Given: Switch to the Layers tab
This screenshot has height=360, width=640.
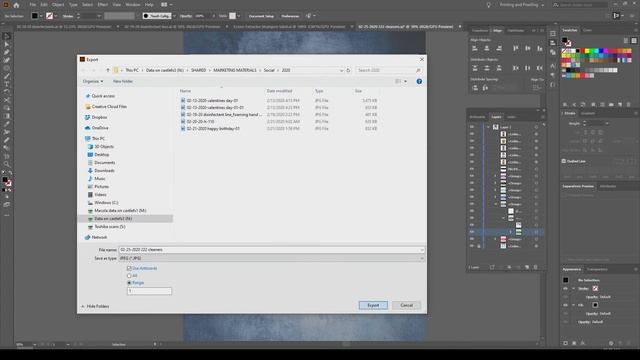Looking at the screenshot, I should (496, 117).
